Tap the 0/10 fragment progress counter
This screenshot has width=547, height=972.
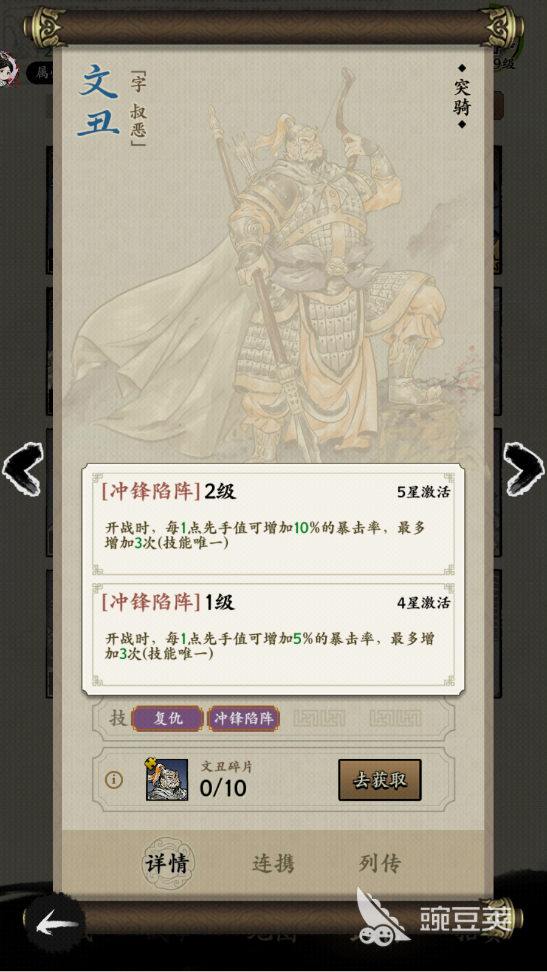tap(223, 788)
